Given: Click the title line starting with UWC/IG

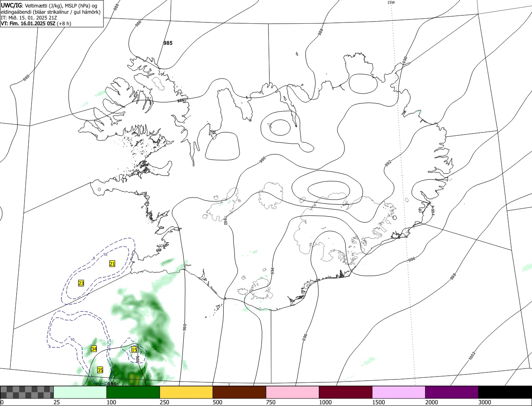Looking at the screenshot, I should coord(49,5).
